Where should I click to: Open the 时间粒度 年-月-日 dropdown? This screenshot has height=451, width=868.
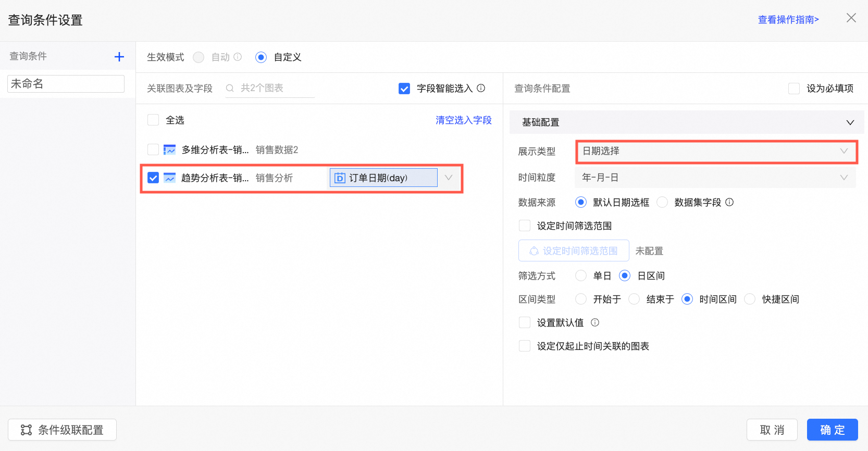pyautogui.click(x=715, y=178)
